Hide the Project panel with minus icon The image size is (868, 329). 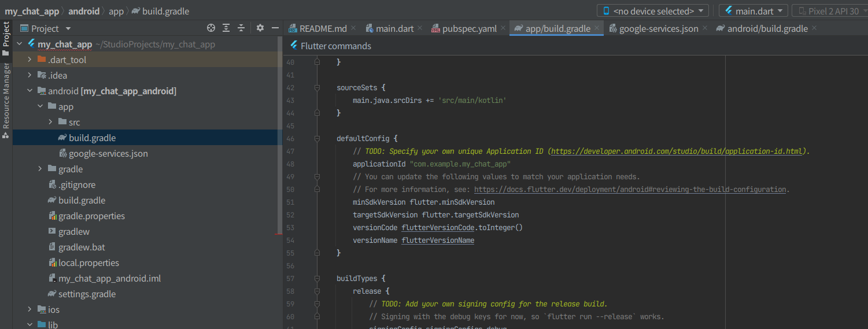[275, 28]
